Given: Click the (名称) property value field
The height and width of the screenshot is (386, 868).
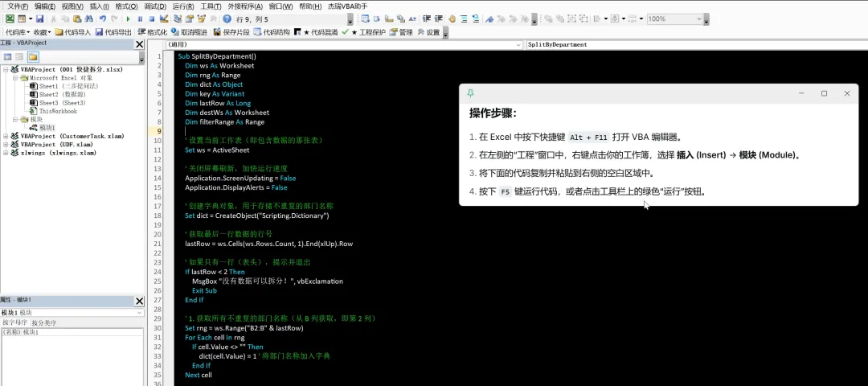Looking at the screenshot, I should (83, 332).
